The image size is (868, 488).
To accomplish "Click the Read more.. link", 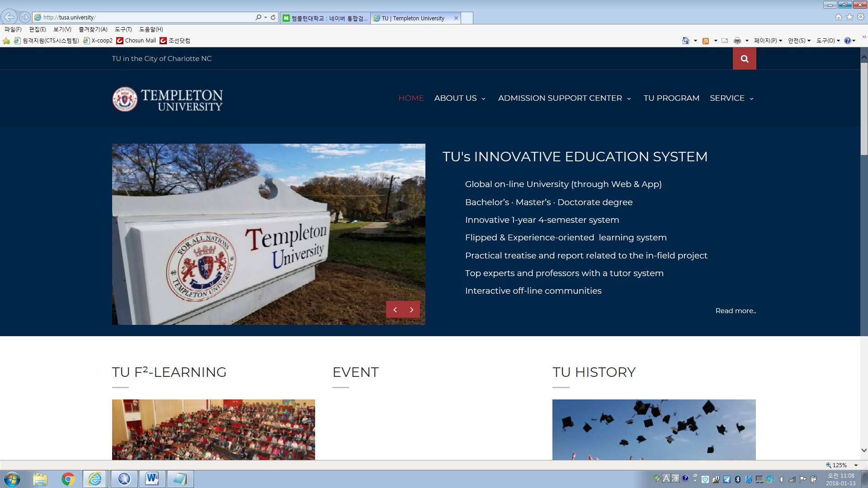I will (735, 311).
